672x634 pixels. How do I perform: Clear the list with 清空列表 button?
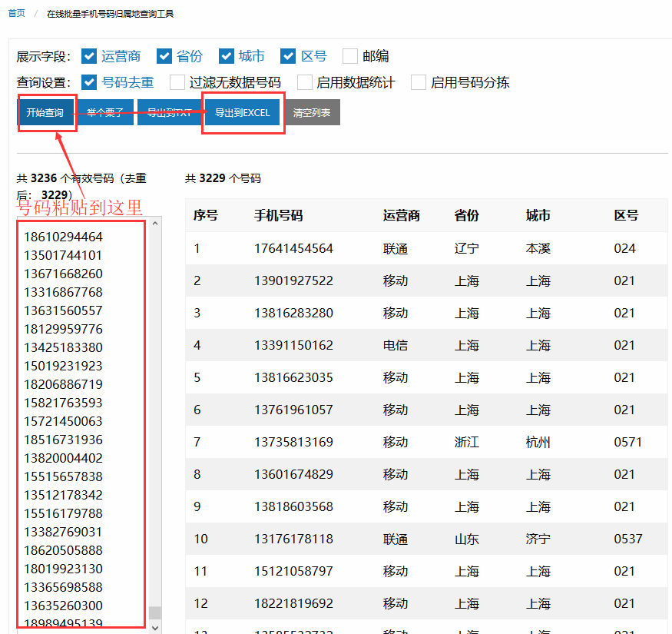[x=312, y=112]
